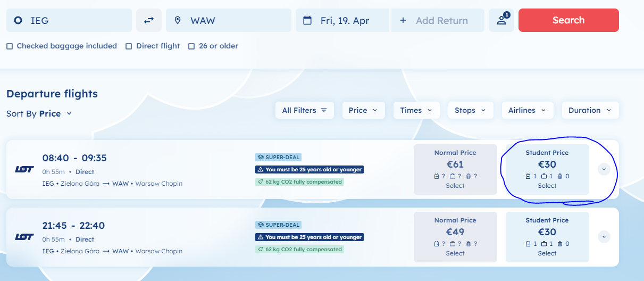Screen dimensions: 644x281
Task: Select Normal Price €49 fare
Action: click(x=455, y=237)
